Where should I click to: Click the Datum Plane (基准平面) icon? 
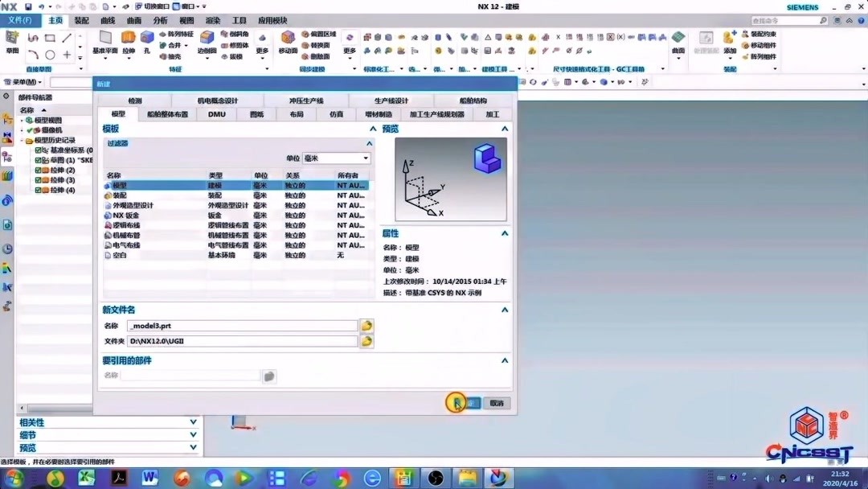coord(104,36)
